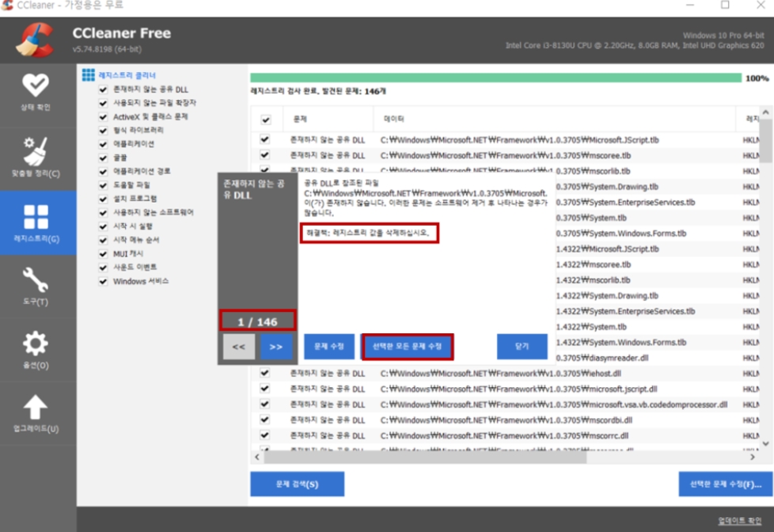Click vertical scrollbar up arrow
This screenshot has width=774, height=532.
tap(765, 112)
